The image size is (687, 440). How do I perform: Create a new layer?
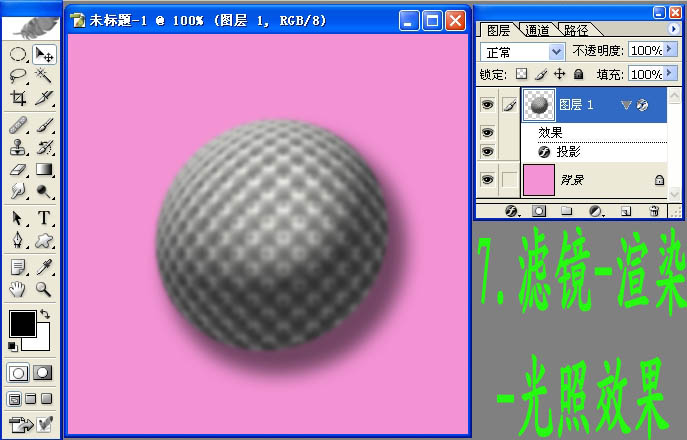tap(626, 212)
